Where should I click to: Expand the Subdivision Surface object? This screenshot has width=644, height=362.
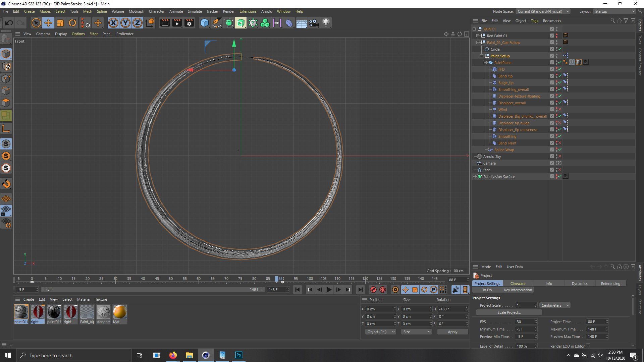(x=474, y=177)
